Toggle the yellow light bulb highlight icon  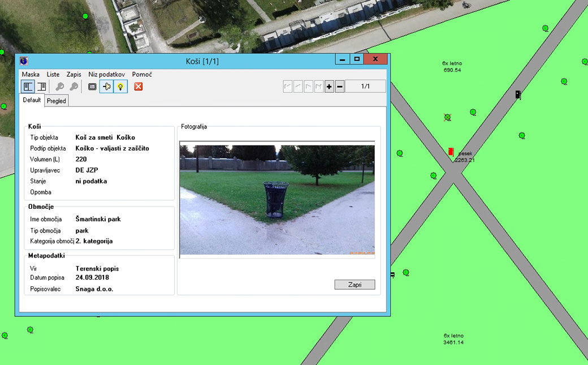click(120, 87)
